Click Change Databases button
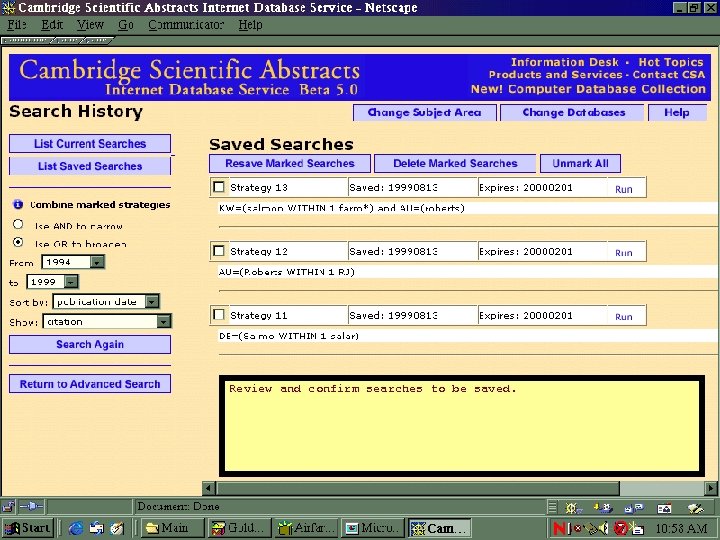The height and width of the screenshot is (540, 720). click(x=574, y=112)
